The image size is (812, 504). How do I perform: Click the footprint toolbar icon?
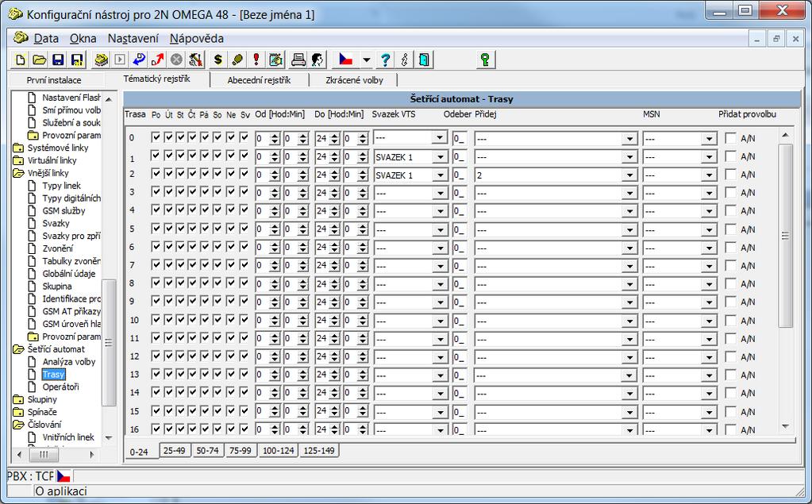[x=237, y=60]
